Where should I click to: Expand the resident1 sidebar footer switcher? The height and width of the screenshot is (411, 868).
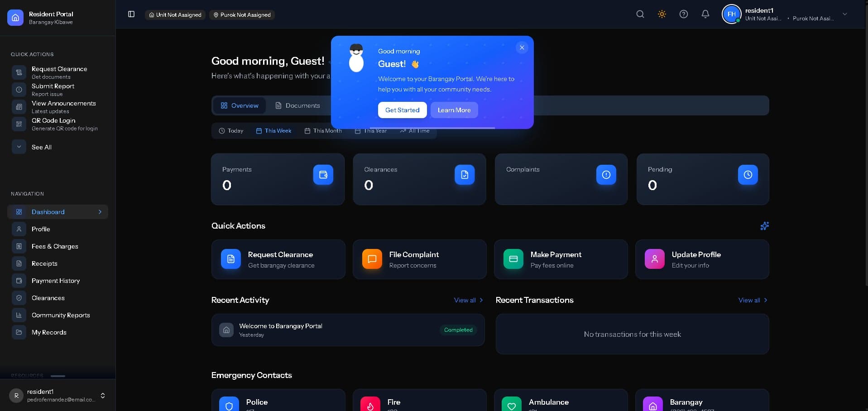click(103, 396)
